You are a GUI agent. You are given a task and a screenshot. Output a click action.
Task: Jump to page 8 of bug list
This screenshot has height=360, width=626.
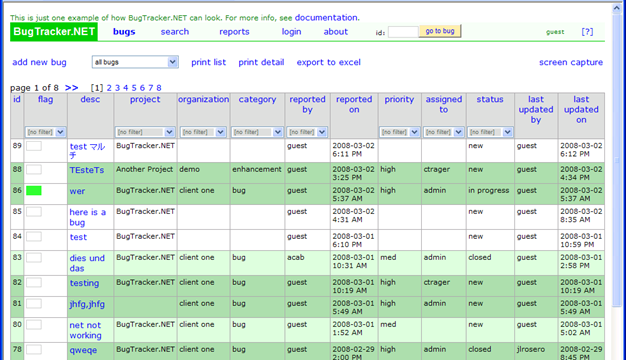(x=159, y=88)
